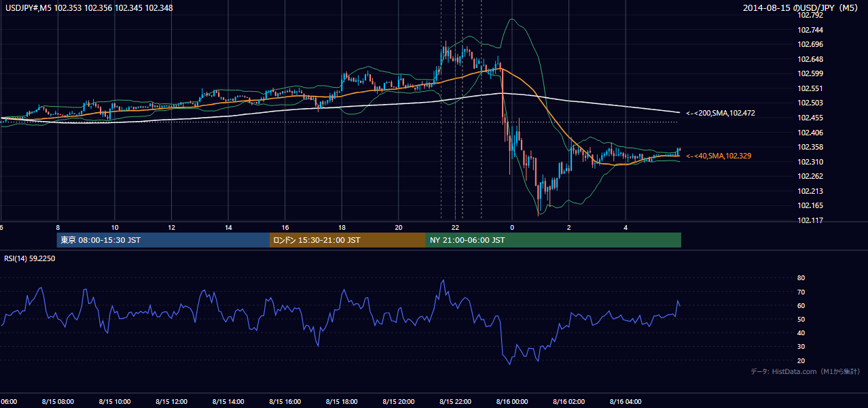Click price level 102.744 on the axis
Viewport: 868px width, 408px height.
point(810,30)
